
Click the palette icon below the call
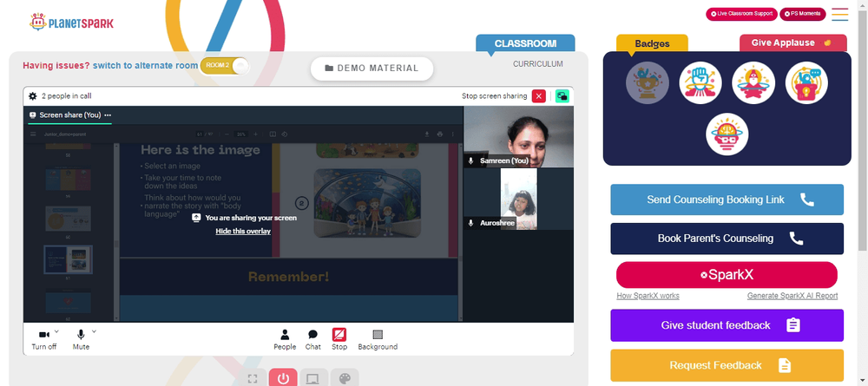click(x=345, y=378)
